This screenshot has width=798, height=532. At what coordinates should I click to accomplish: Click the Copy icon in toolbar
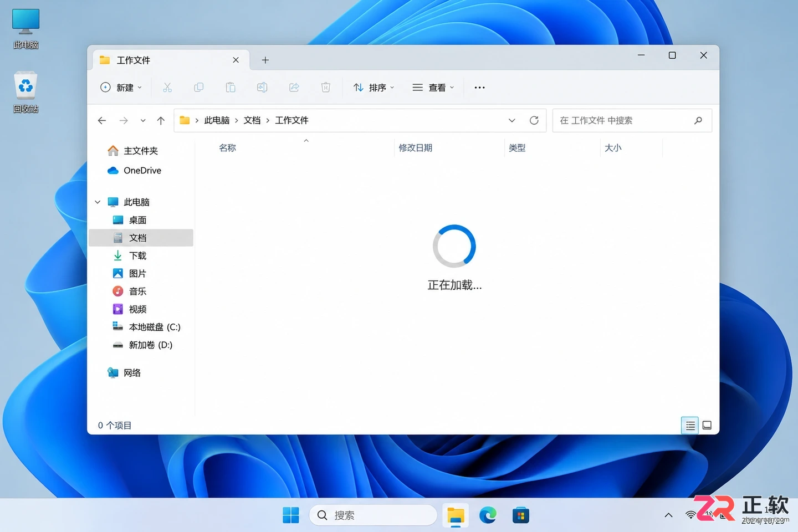click(199, 88)
